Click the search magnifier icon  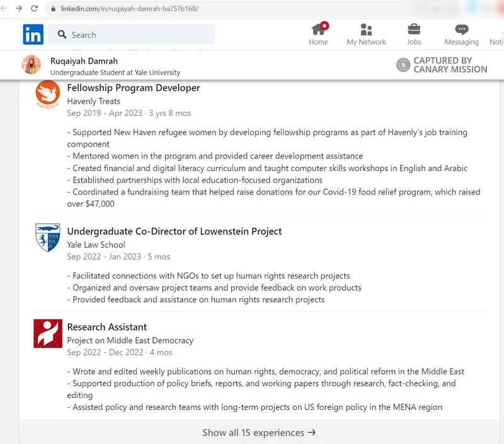(62, 35)
